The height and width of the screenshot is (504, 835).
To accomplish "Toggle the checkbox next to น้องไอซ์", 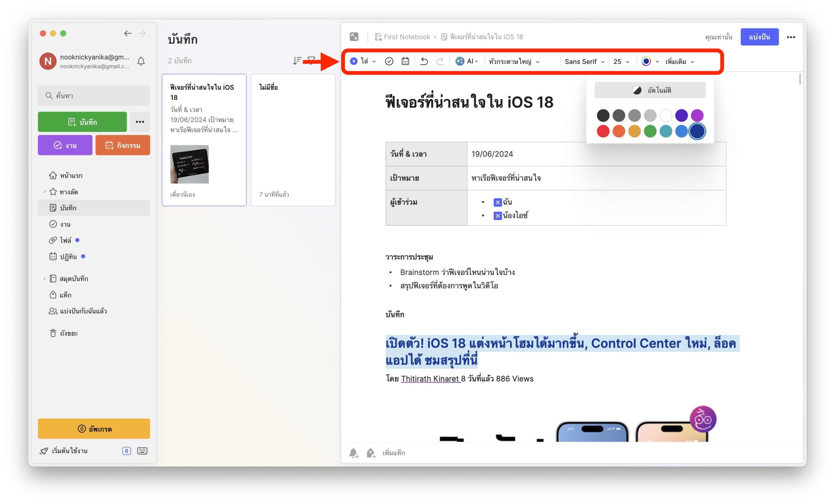I will 497,216.
